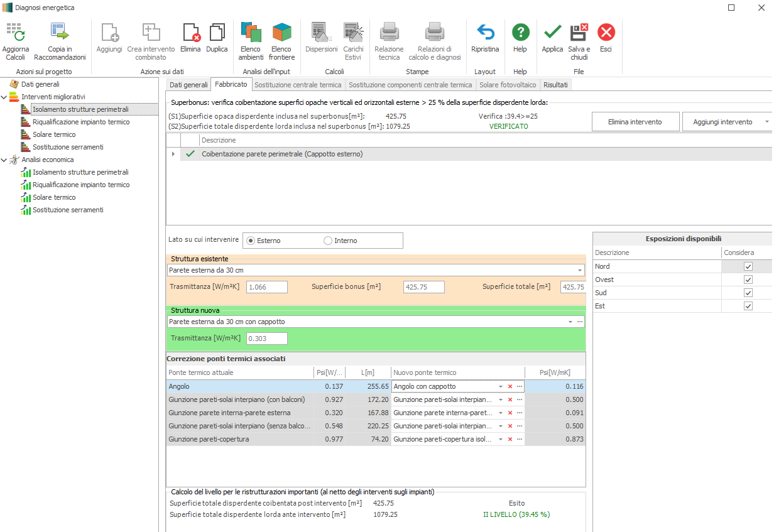Image resolution: width=774 pixels, height=532 pixels.
Task: Open Elenco frontiere from the toolbar
Action: click(x=281, y=33)
